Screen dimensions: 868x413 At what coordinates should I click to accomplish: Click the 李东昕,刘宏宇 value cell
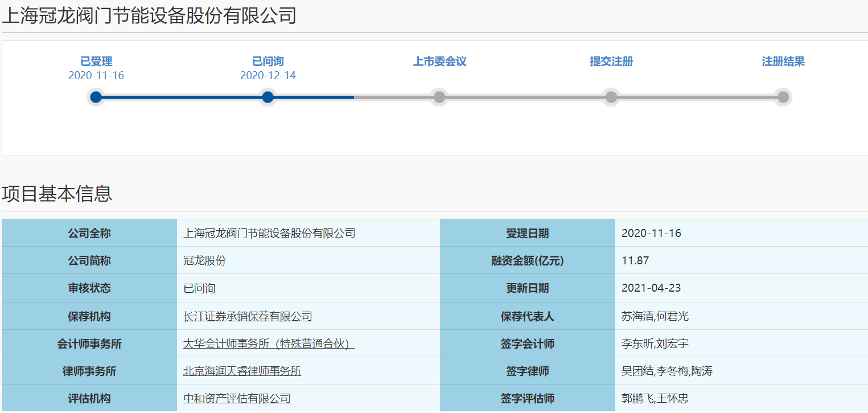[x=742, y=344]
